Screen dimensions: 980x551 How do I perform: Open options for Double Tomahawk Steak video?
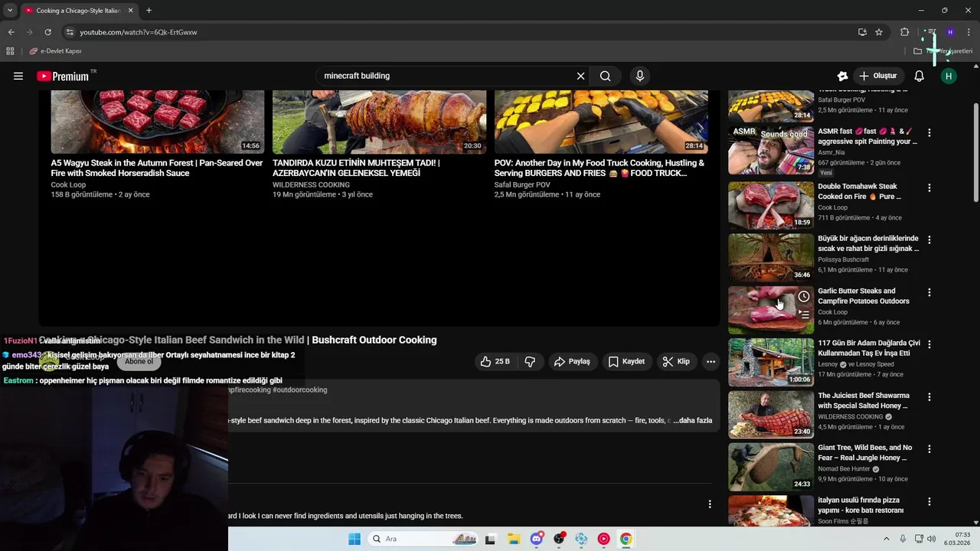tap(929, 187)
